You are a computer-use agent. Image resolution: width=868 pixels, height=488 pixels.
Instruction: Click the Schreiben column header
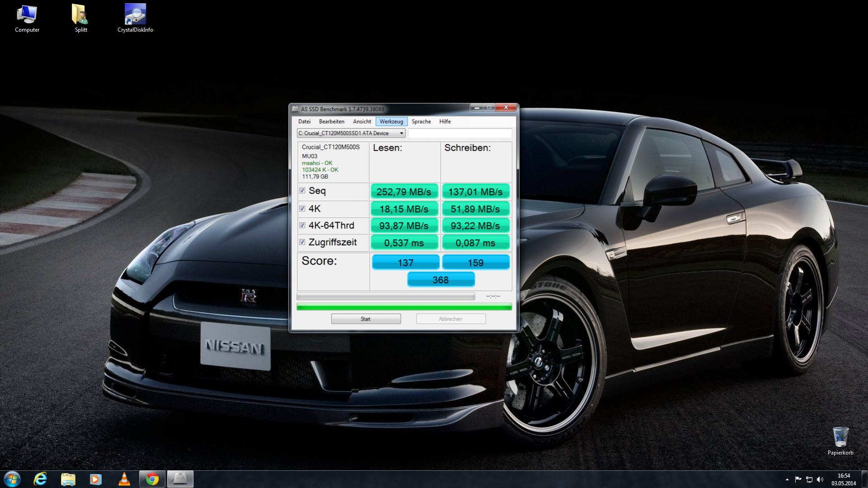point(467,148)
